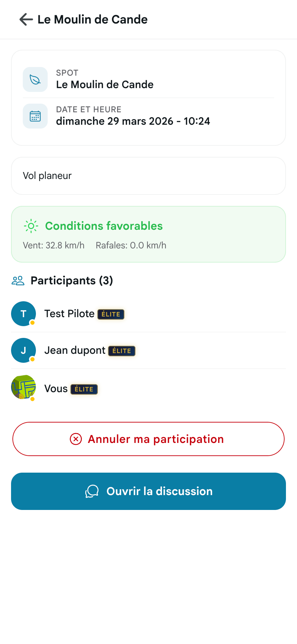
Task: Open the discussion with Ouvrir la discussion
Action: coord(148,491)
